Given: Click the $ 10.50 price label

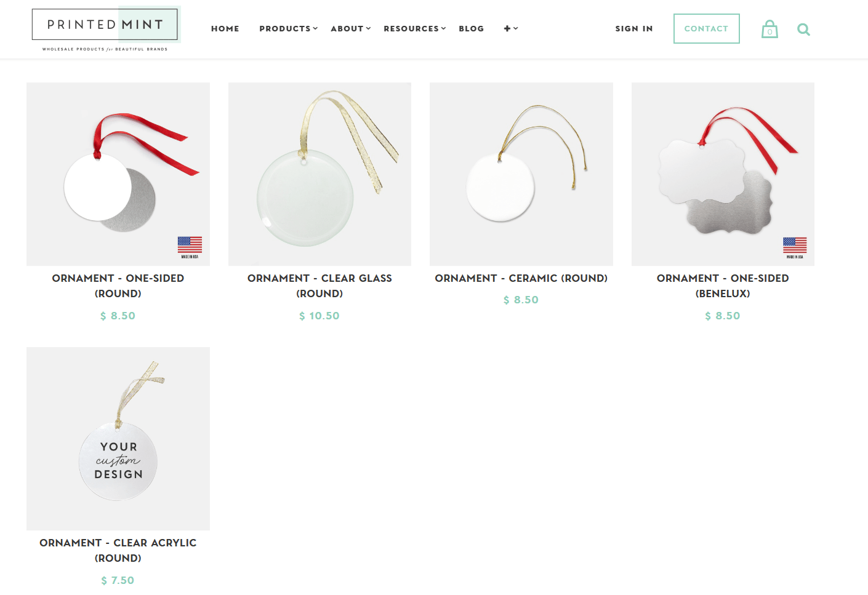Looking at the screenshot, I should (x=319, y=316).
